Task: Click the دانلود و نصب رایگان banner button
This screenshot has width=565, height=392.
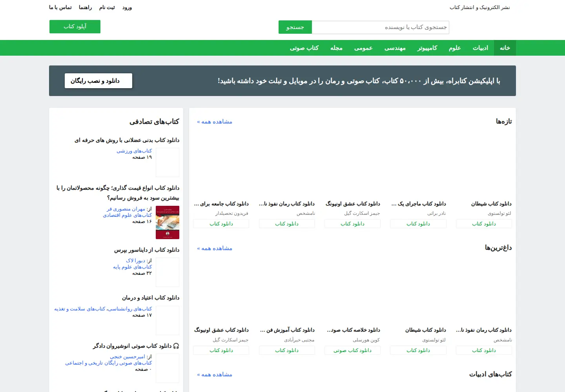Action: 98,81
